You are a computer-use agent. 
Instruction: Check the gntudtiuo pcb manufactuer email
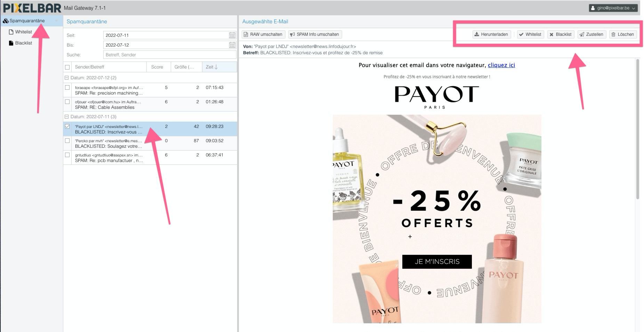pyautogui.click(x=67, y=155)
